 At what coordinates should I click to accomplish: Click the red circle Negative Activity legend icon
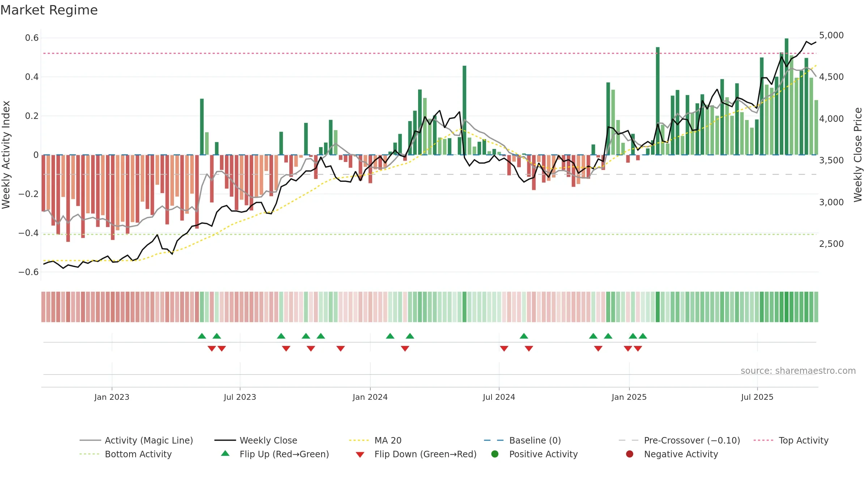pos(630,454)
